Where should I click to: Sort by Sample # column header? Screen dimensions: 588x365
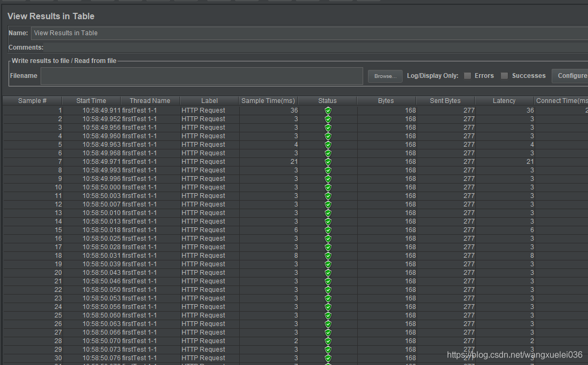[x=32, y=101]
